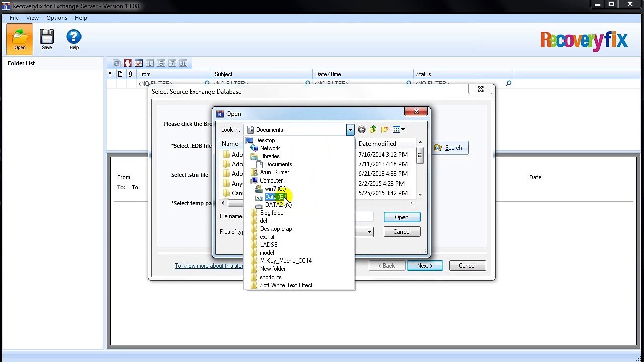644x362 pixels.
Task: Select the model folder
Action: click(x=267, y=253)
